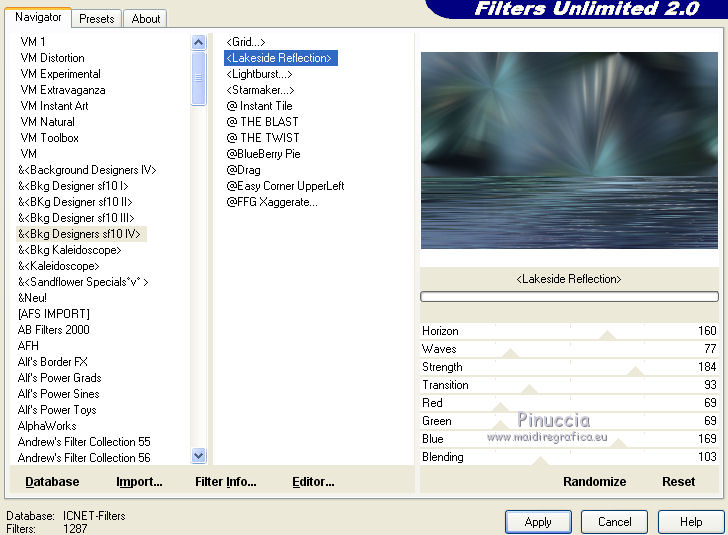728x535 pixels.
Task: Reset the filter settings
Action: pyautogui.click(x=678, y=482)
